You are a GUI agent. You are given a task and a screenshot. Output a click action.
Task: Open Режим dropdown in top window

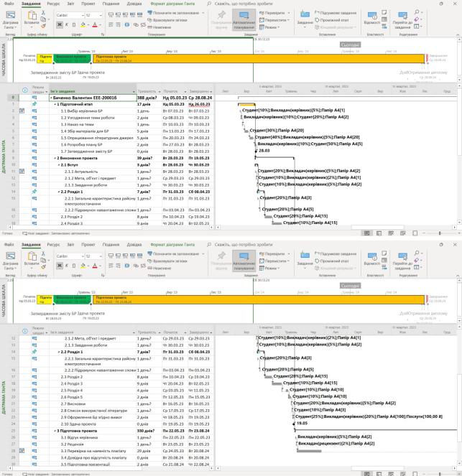point(269,27)
